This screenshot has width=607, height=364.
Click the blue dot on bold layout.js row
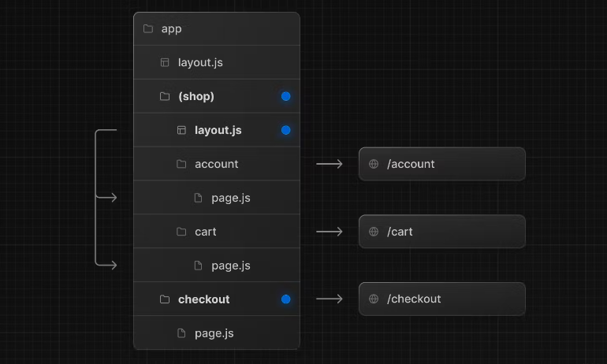click(285, 130)
